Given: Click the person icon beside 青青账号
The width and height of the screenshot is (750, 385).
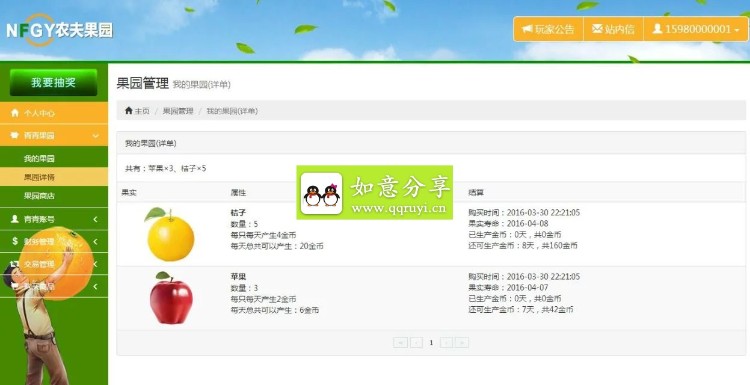Looking at the screenshot, I should pyautogui.click(x=15, y=219).
